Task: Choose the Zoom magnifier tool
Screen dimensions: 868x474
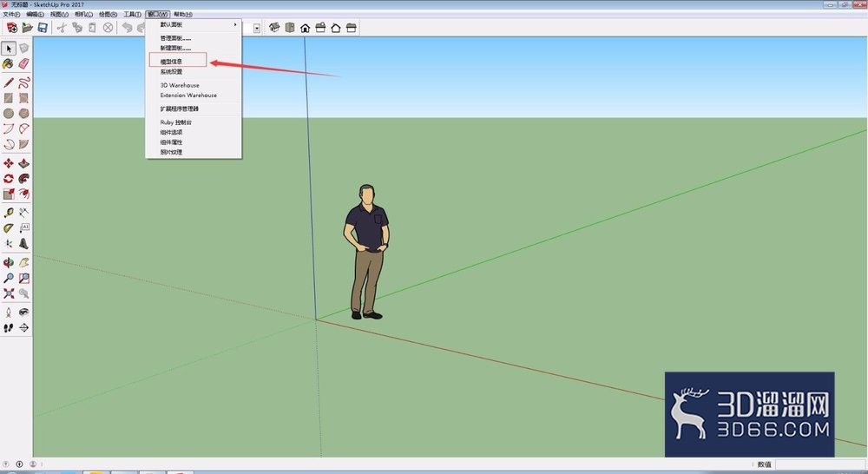Action: [9, 278]
